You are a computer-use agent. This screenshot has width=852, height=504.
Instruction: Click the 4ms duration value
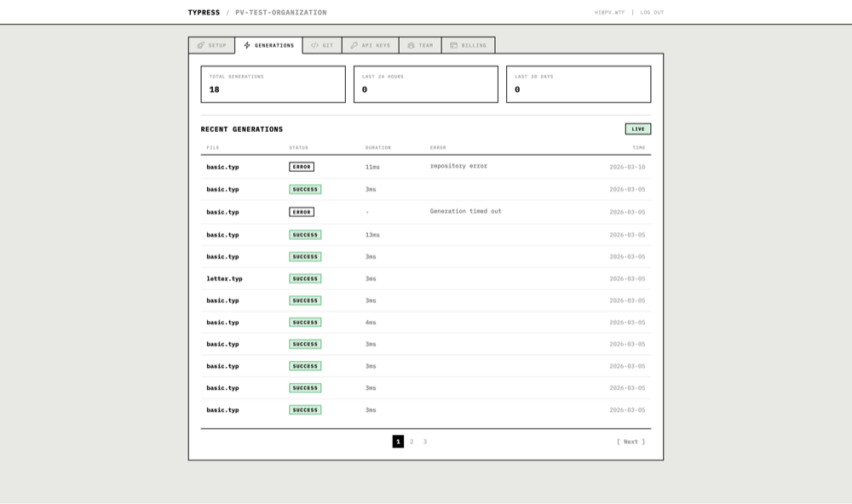point(371,323)
